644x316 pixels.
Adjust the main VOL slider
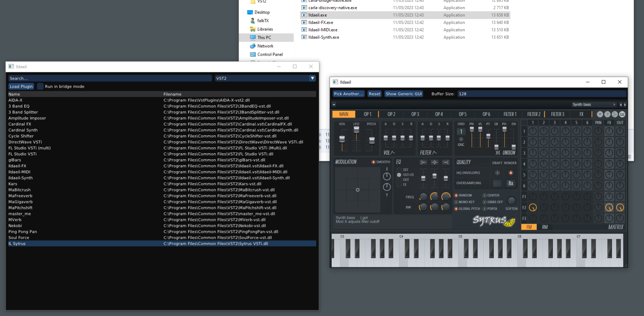(342, 139)
